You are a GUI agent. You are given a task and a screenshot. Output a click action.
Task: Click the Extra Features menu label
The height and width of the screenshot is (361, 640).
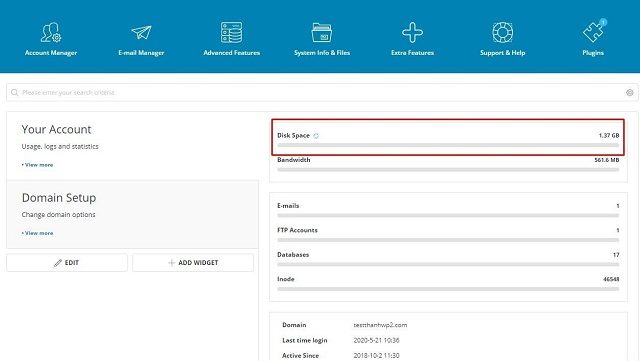coord(412,53)
